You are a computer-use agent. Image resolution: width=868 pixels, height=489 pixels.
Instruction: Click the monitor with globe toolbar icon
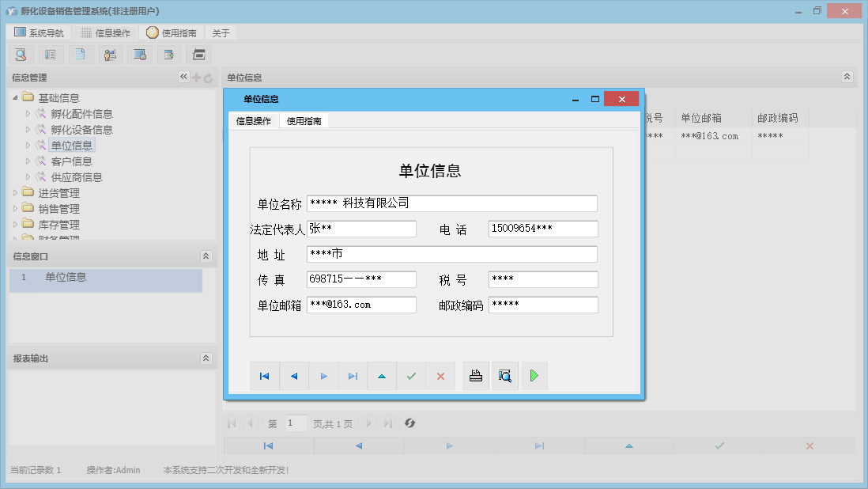(x=140, y=55)
